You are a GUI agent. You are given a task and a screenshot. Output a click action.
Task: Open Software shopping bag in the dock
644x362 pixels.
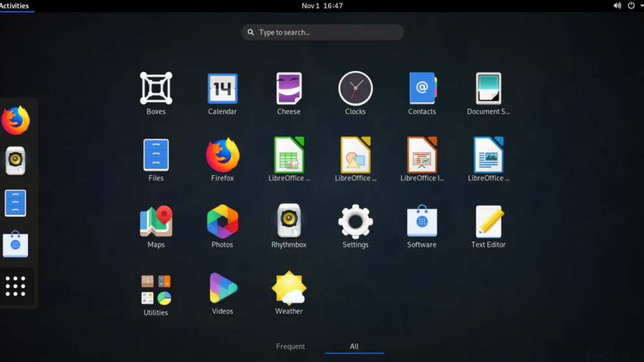pyautogui.click(x=16, y=244)
